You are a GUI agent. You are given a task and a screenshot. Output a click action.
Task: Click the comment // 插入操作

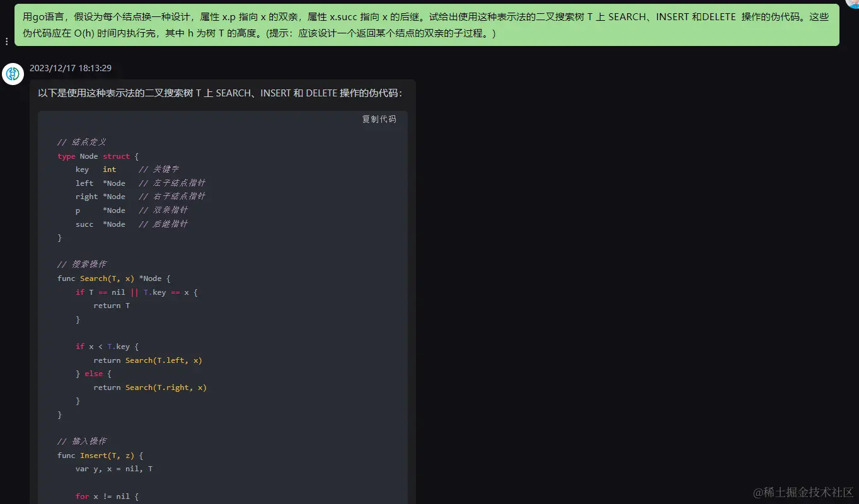coord(81,442)
